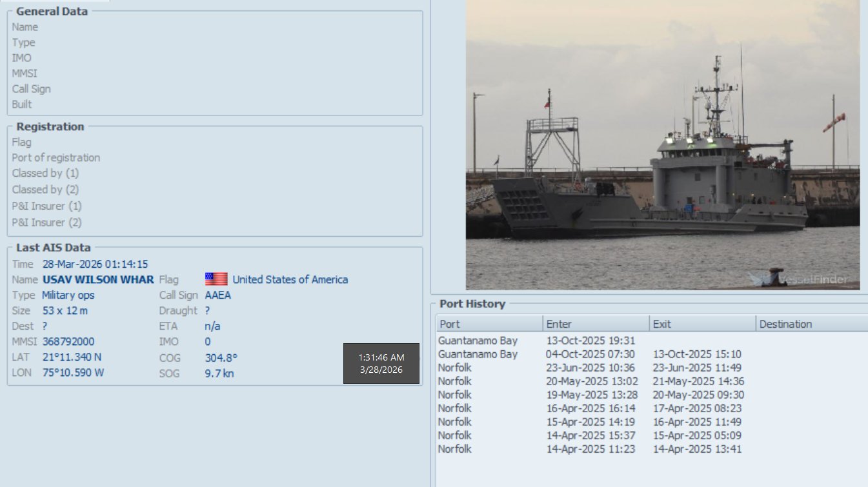Sort port history by Port column
The height and width of the screenshot is (487, 868).
pyautogui.click(x=489, y=324)
